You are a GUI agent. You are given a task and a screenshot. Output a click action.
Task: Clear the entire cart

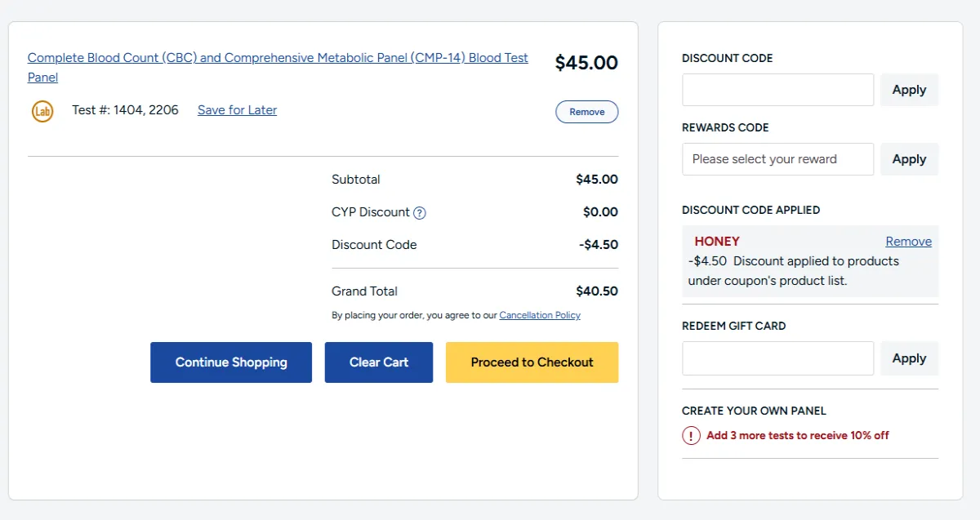[x=378, y=362]
